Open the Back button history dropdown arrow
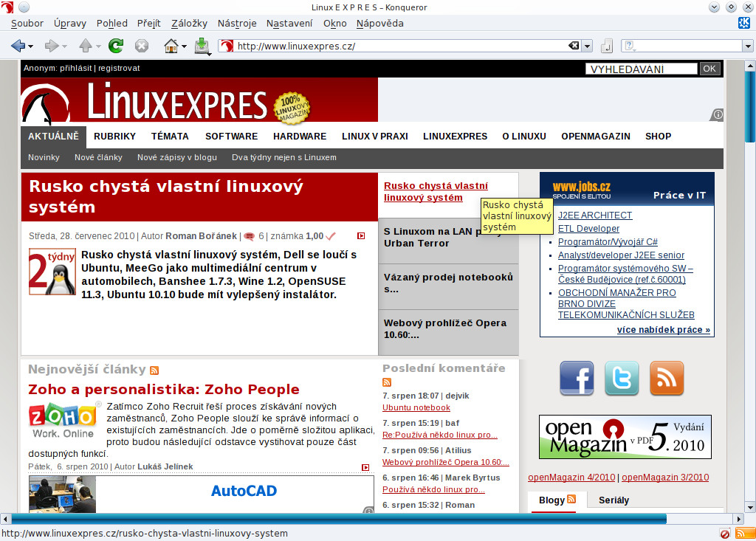Screen dimensions: 756x541 point(31,46)
